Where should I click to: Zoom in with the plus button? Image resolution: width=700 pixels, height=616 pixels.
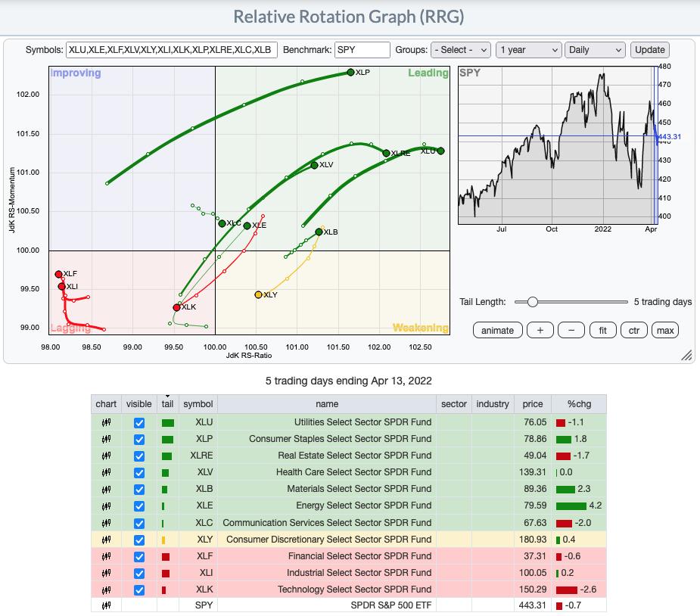click(x=540, y=330)
